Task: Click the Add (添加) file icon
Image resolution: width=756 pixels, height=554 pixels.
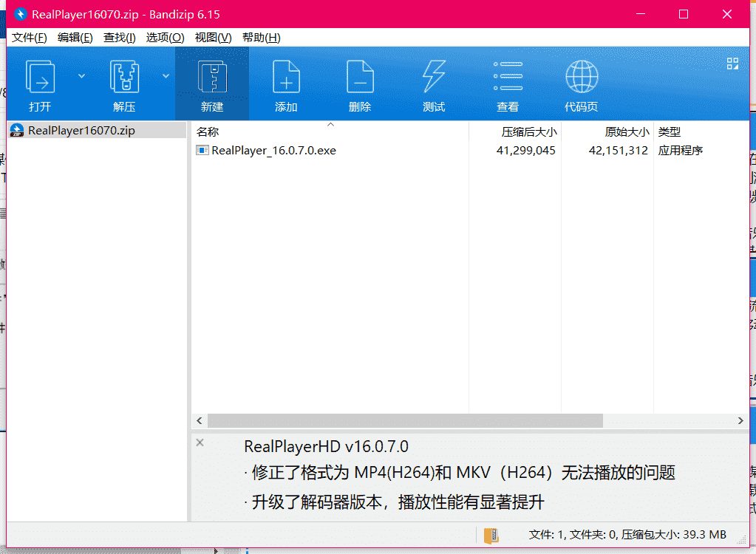Action: 287,77
